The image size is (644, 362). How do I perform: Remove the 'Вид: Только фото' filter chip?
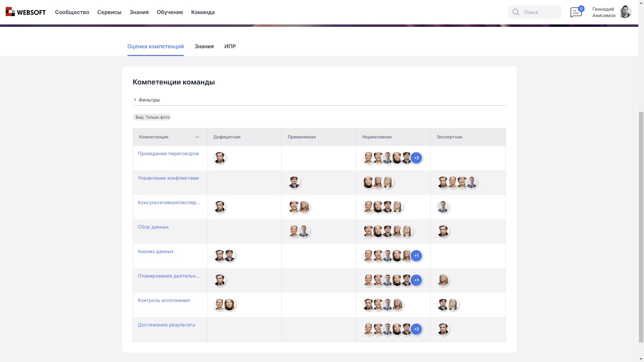152,117
